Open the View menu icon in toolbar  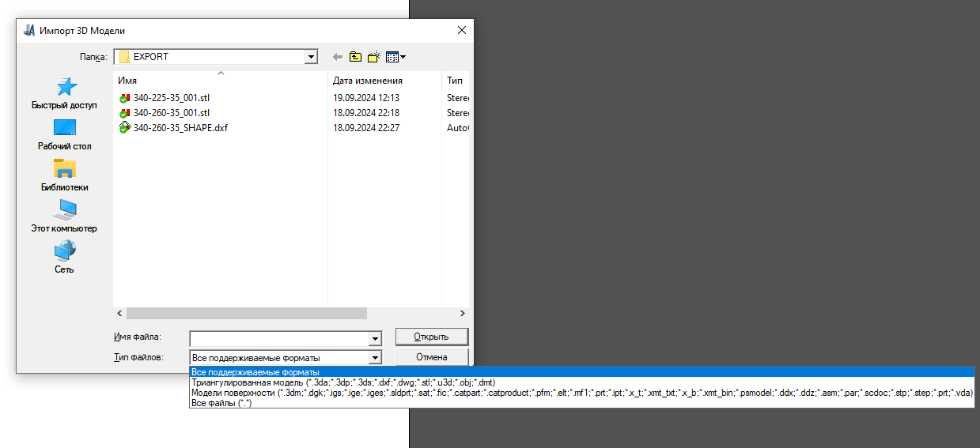(x=395, y=57)
